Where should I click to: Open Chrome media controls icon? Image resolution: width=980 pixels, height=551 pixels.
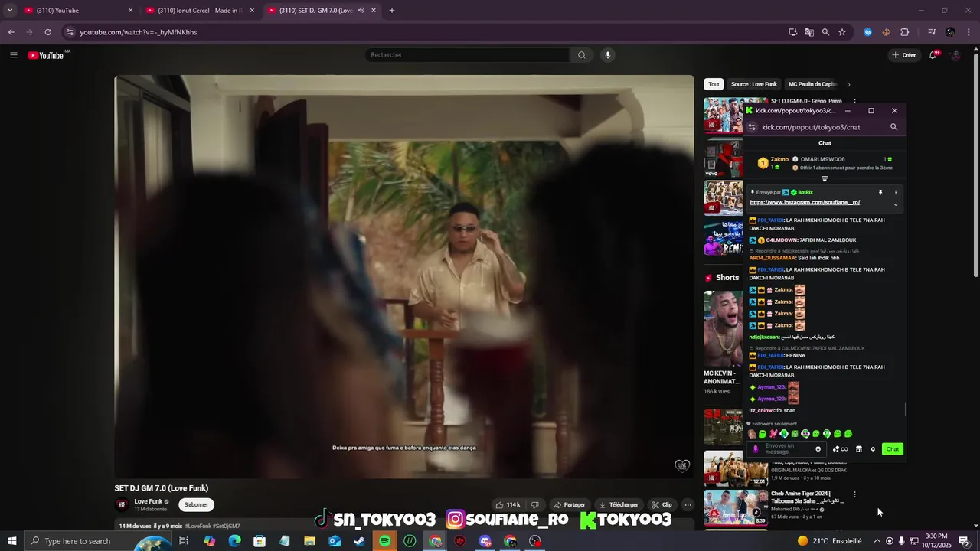click(x=932, y=32)
